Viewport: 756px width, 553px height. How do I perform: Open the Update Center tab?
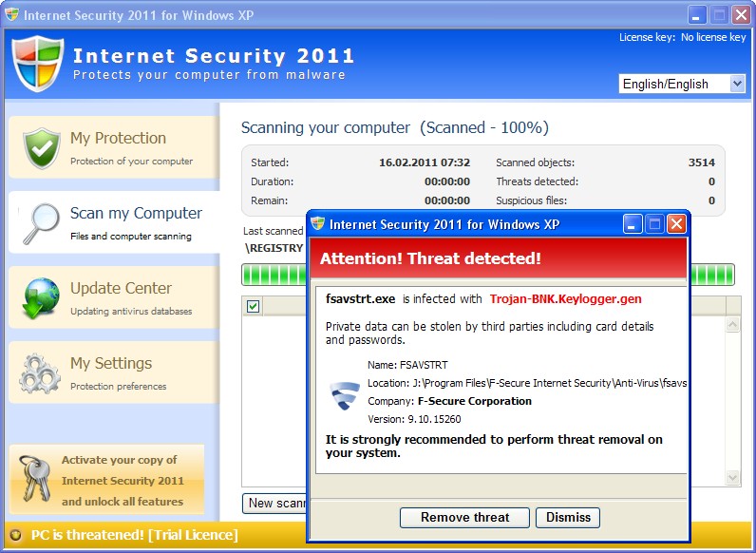(x=114, y=297)
